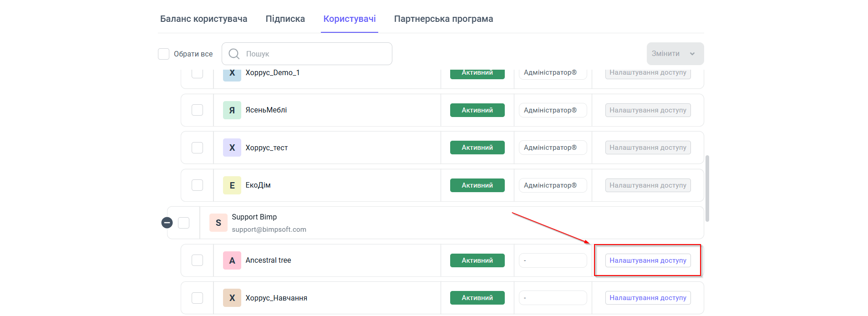Click Активний status for Хоррус_Навчання
The width and height of the screenshot is (868, 316).
[477, 298]
